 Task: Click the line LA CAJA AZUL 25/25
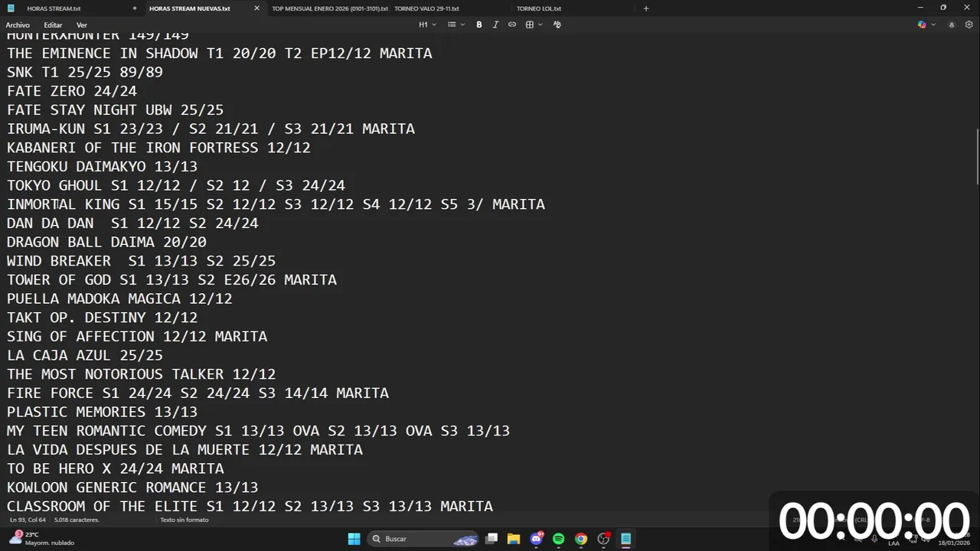pos(85,355)
